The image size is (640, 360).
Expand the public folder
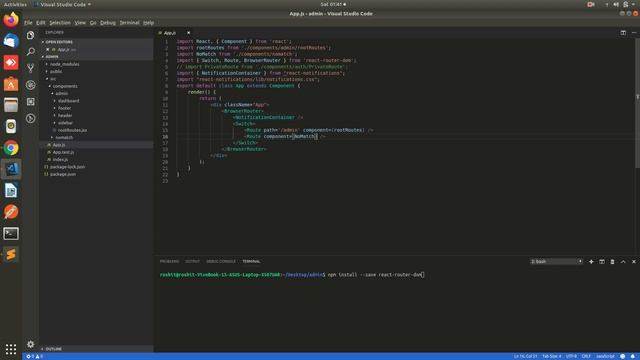(x=56, y=71)
